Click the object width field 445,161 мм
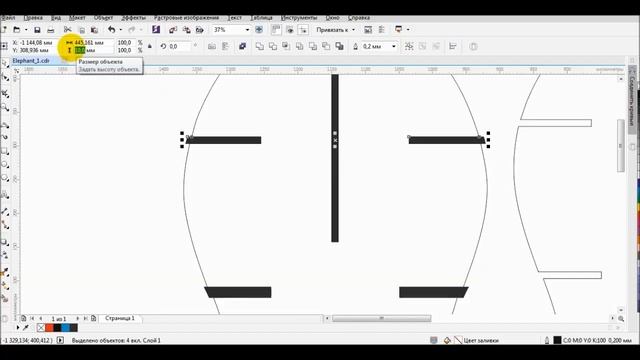640x360 pixels. [x=93, y=42]
